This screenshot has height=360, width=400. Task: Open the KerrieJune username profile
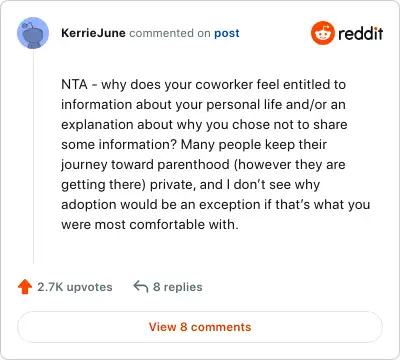93,33
